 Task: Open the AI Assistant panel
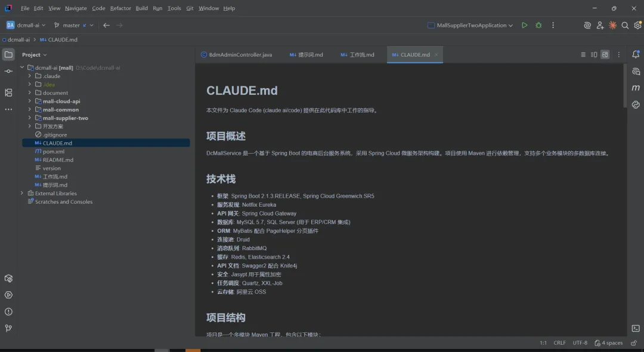(636, 71)
